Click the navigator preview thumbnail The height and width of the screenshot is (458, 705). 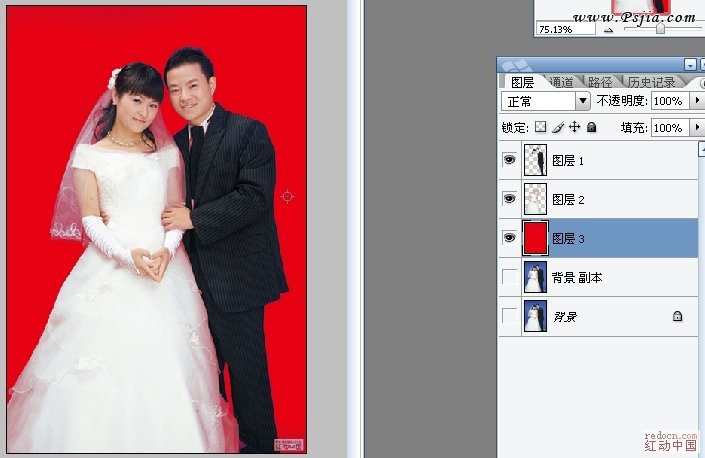640,7
